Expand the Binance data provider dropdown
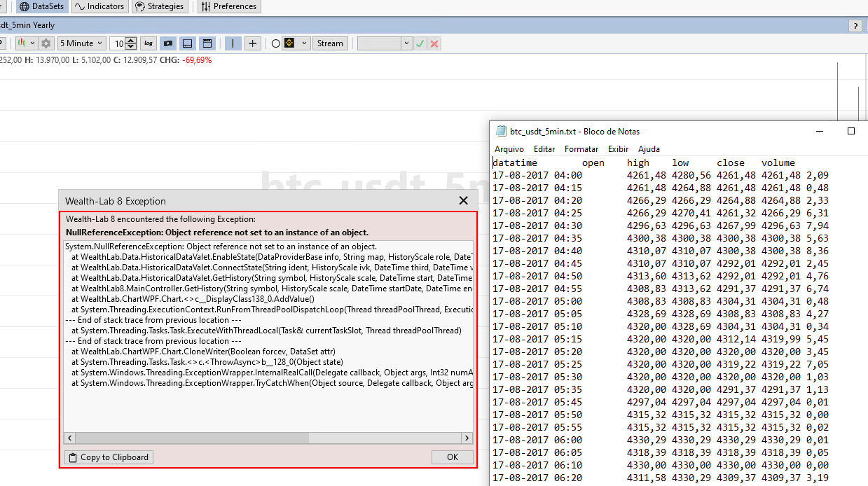The width and height of the screenshot is (868, 486). pos(305,43)
